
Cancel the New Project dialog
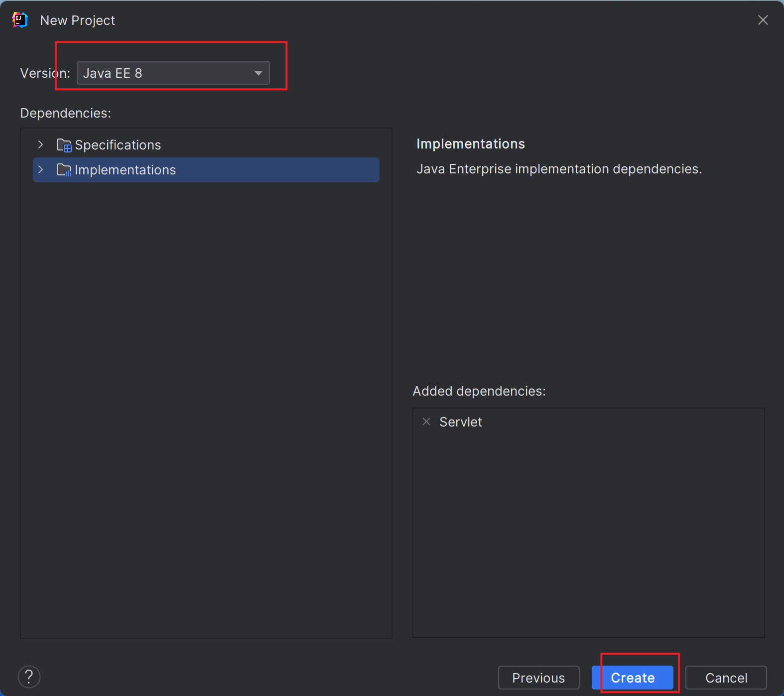[x=726, y=678]
